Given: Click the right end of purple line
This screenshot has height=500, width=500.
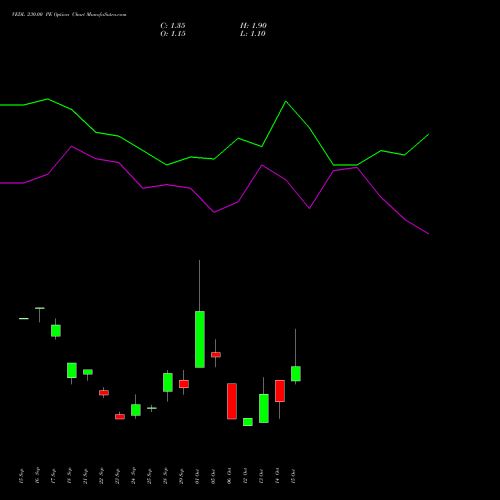Looking at the screenshot, I should 428,234.
